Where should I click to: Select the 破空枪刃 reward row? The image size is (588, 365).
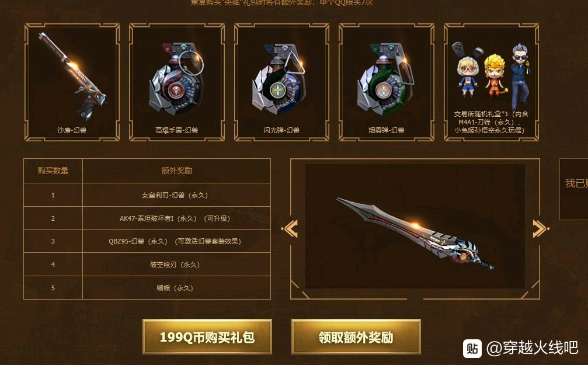[147, 265]
